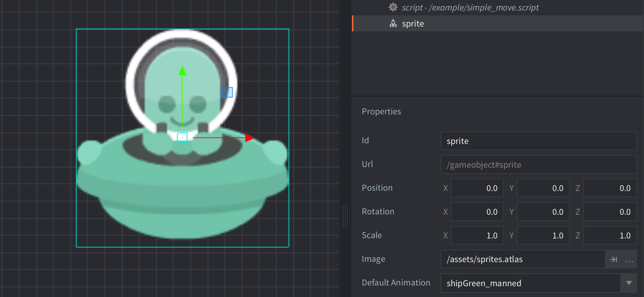
Task: Edit the Rotation Y value
Action: coord(543,212)
